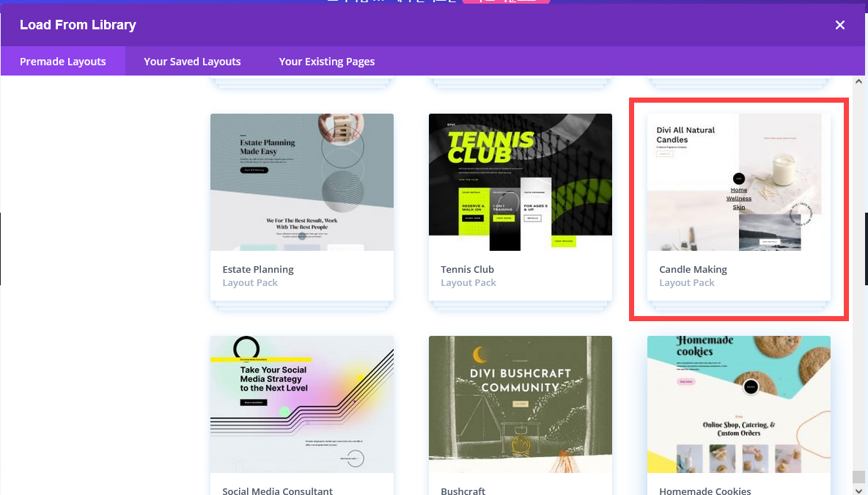Click the bottom of the scrollbar track
This screenshot has width=868, height=495.
[x=858, y=490]
